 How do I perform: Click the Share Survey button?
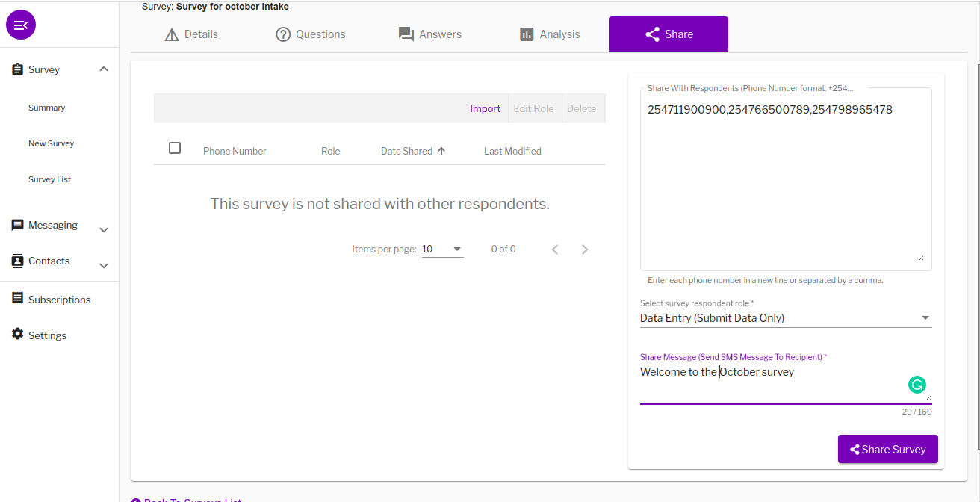(887, 449)
